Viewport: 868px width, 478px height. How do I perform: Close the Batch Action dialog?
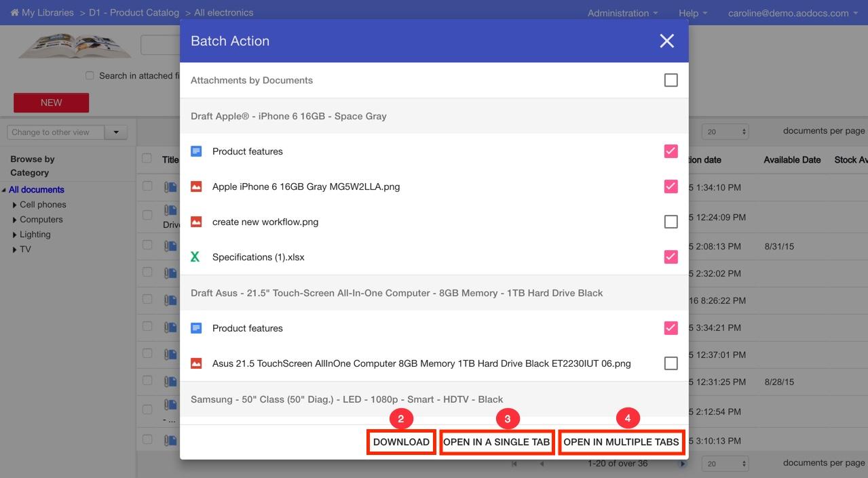coord(667,41)
